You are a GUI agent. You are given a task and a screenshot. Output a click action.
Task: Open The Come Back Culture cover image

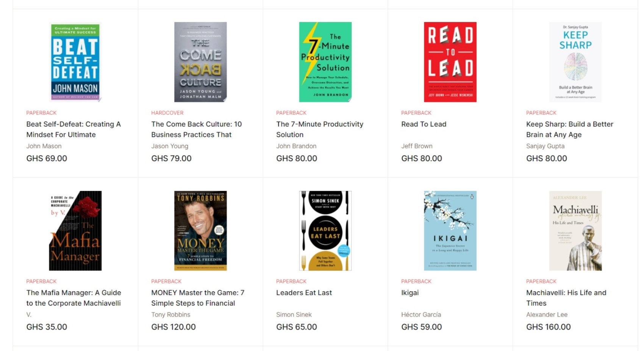200,62
